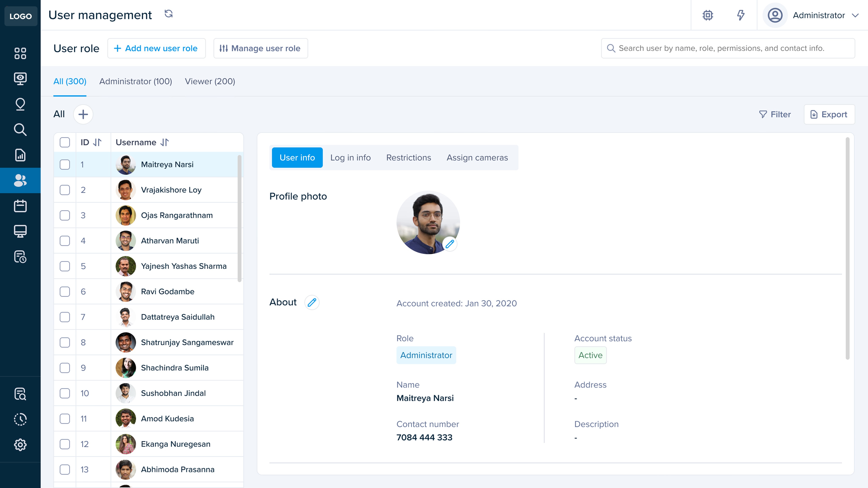This screenshot has height=488, width=868.
Task: Sort the list by Username column
Action: click(x=164, y=142)
